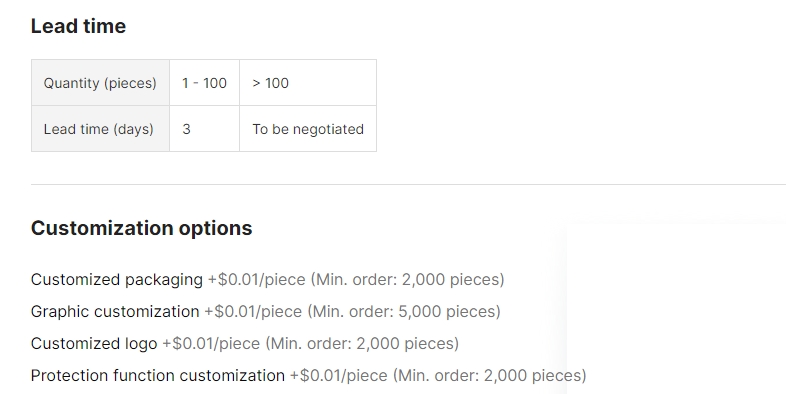This screenshot has width=786, height=394.
Task: Select Protection function customization option
Action: [158, 376]
